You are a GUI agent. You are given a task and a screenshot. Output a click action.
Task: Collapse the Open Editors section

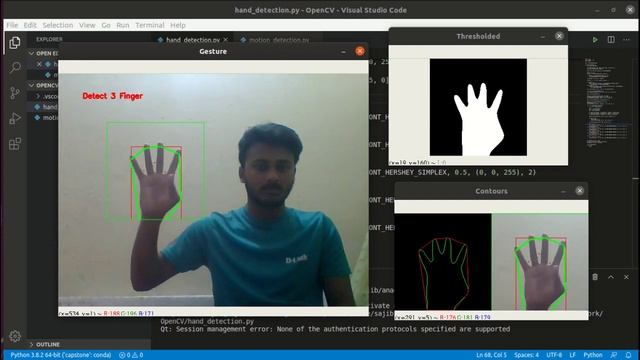click(x=43, y=53)
